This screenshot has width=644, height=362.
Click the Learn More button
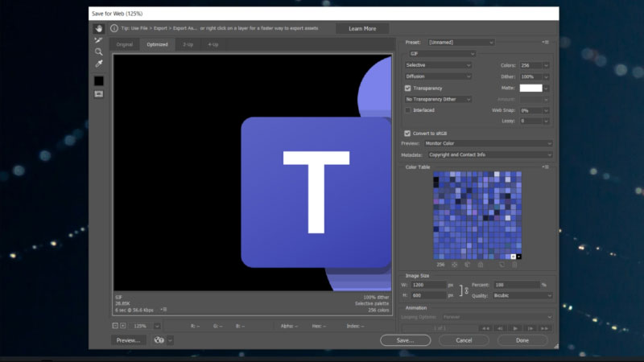(x=362, y=29)
